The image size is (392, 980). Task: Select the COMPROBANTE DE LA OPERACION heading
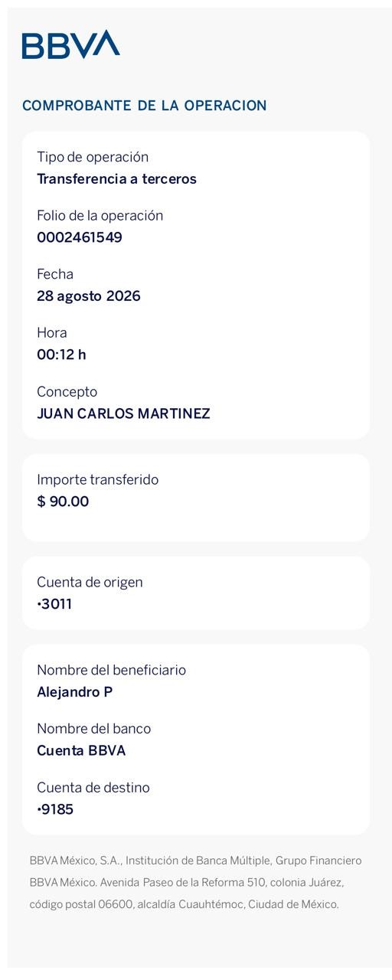tap(145, 106)
